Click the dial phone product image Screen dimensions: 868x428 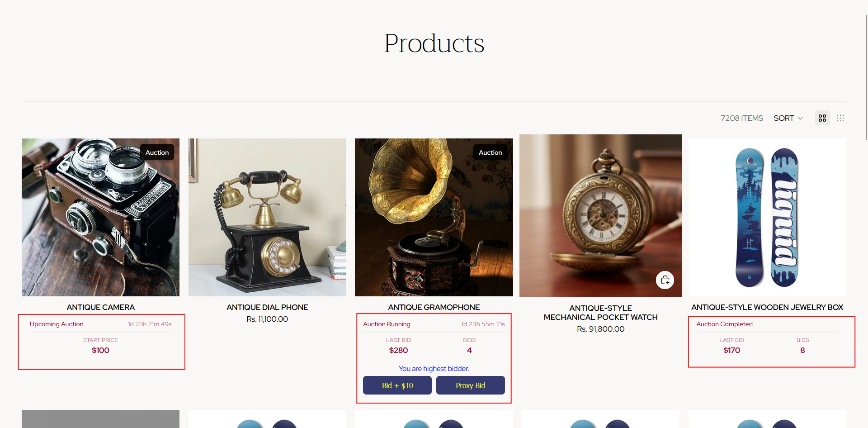point(267,217)
